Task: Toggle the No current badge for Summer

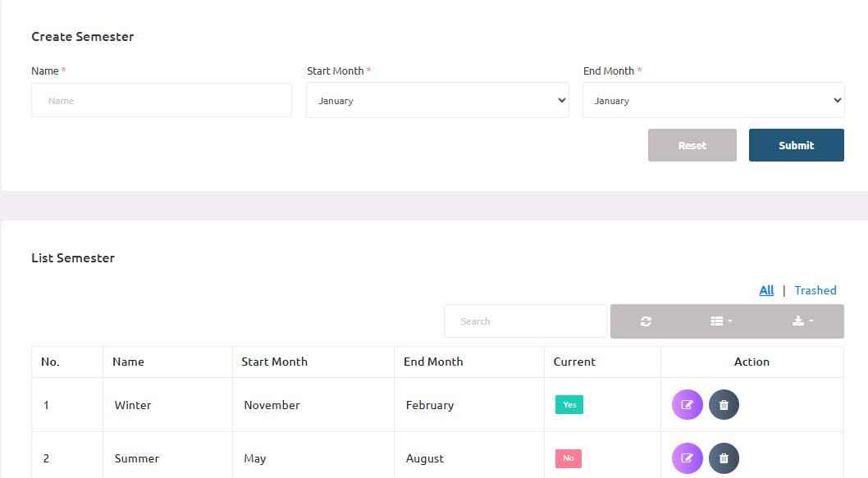Action: (568, 458)
